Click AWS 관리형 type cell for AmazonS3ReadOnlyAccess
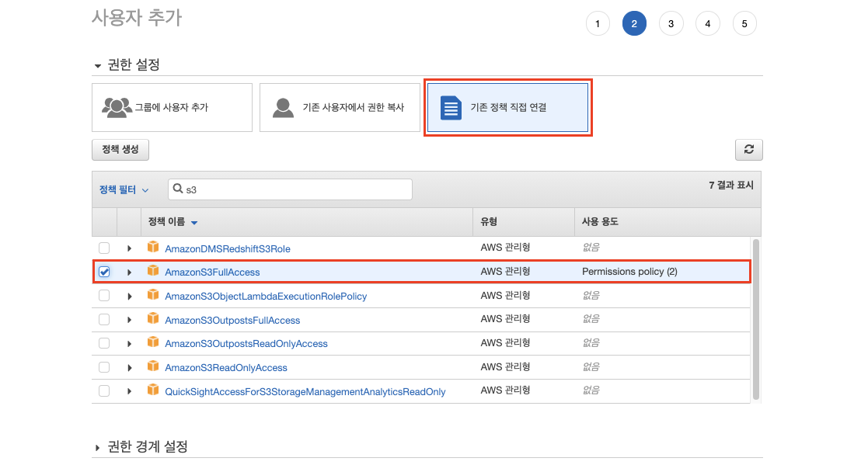The width and height of the screenshot is (868, 472). pos(505,367)
